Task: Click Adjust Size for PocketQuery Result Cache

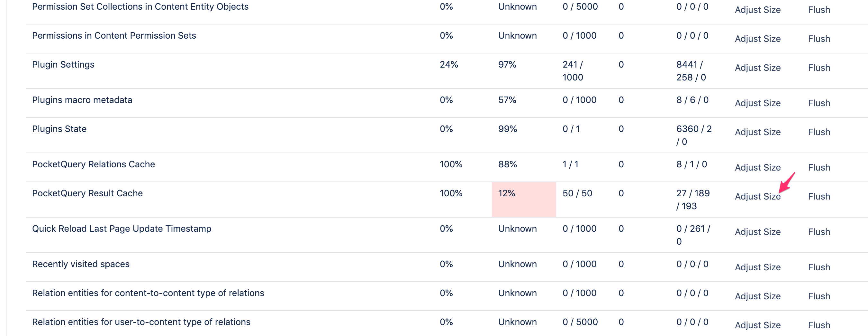Action: 757,196
